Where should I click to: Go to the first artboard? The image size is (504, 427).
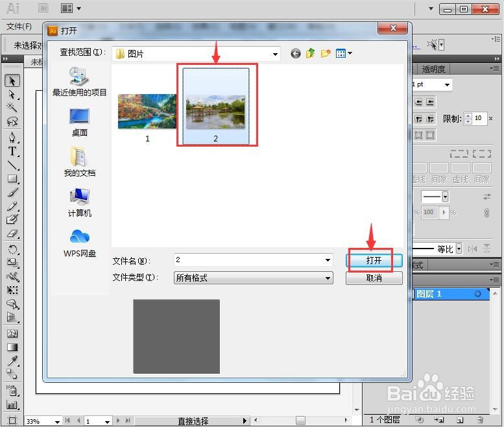click(x=67, y=421)
